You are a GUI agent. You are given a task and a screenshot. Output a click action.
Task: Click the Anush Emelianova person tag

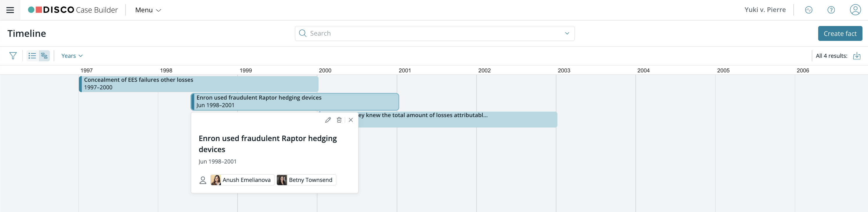(x=243, y=180)
